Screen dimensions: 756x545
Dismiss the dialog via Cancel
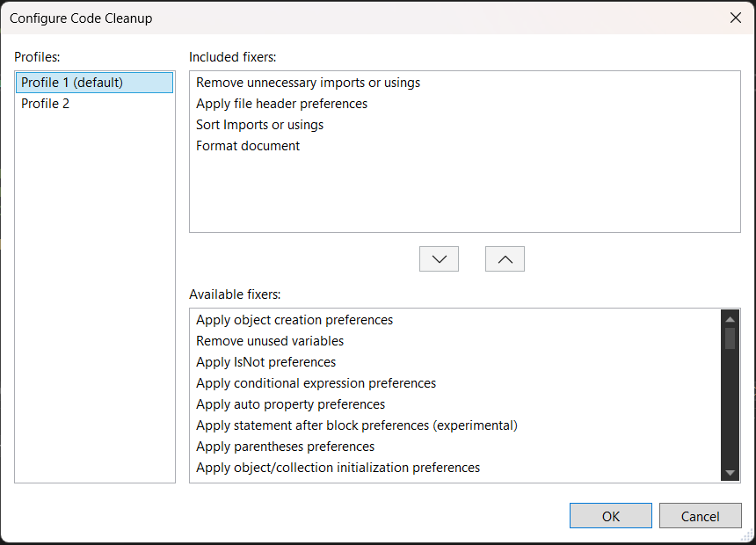pyautogui.click(x=700, y=516)
